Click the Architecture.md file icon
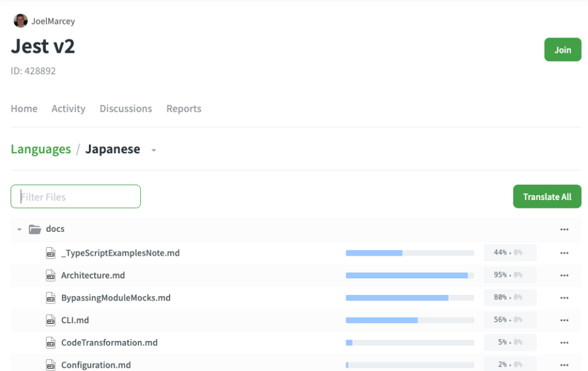588x371 pixels. click(x=51, y=275)
